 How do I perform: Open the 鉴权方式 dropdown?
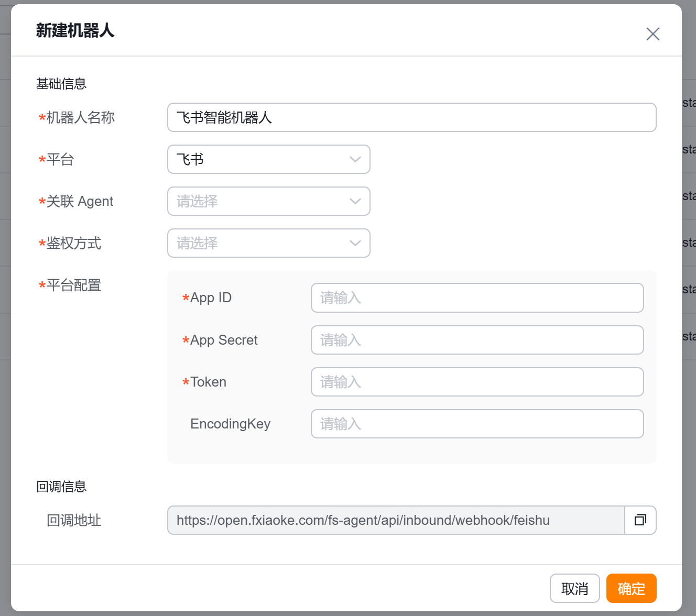[269, 243]
